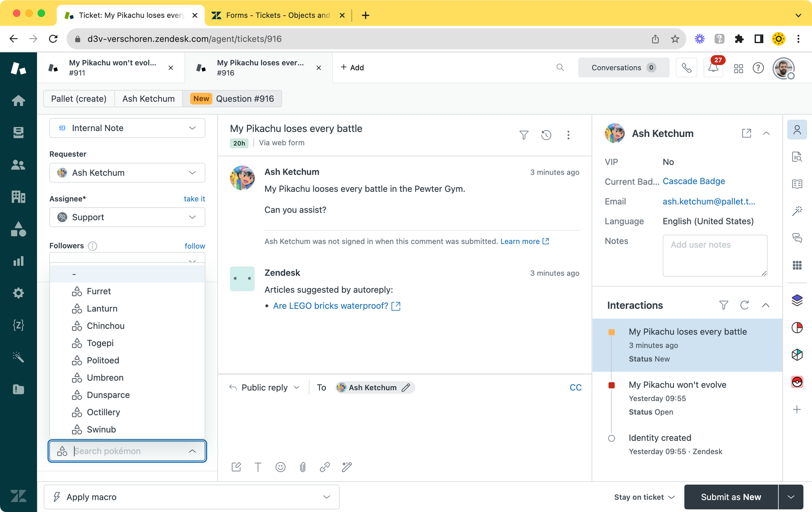Open the Views icon in sidebar

coord(18,132)
